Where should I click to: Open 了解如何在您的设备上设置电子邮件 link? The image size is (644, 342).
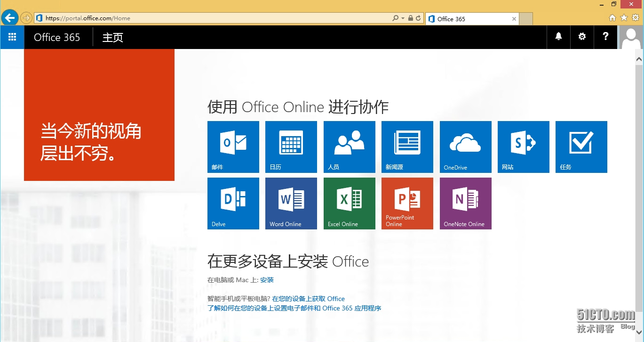[x=294, y=308]
